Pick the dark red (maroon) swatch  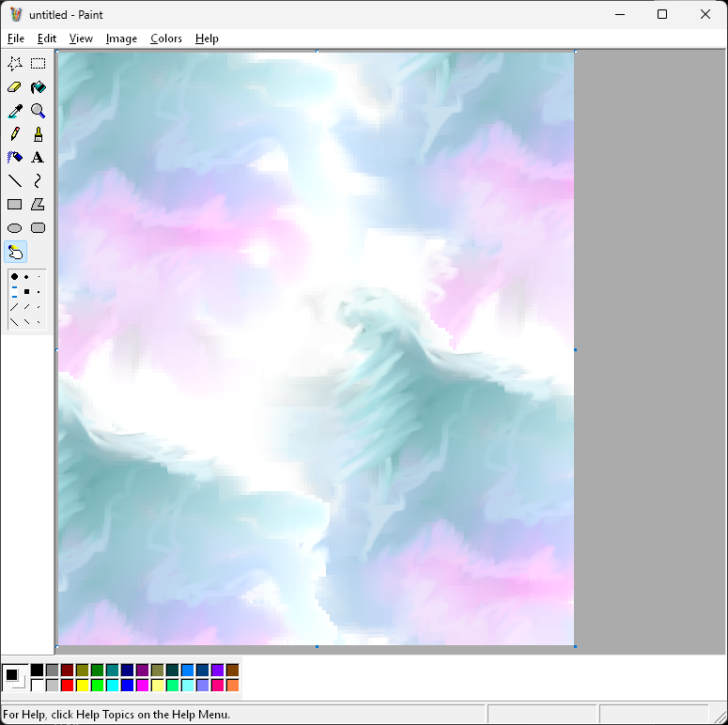(x=68, y=670)
